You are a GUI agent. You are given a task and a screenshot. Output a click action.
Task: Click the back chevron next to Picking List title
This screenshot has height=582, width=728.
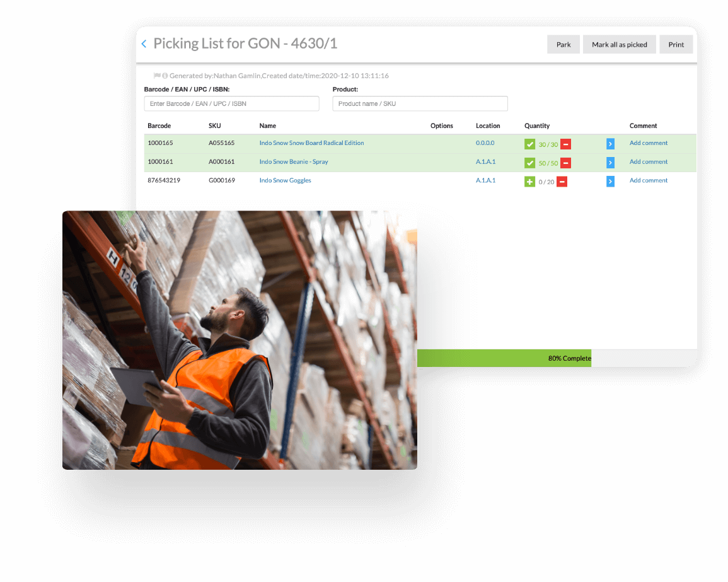coord(144,44)
